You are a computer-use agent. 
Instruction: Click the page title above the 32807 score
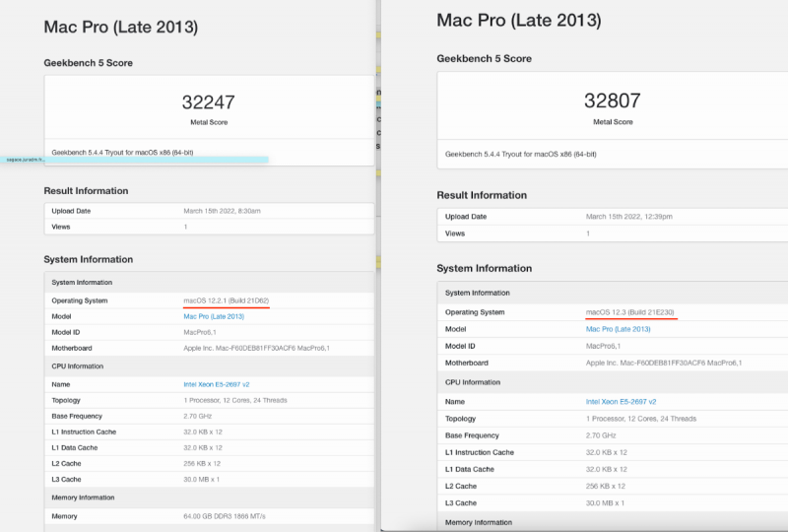coord(518,21)
